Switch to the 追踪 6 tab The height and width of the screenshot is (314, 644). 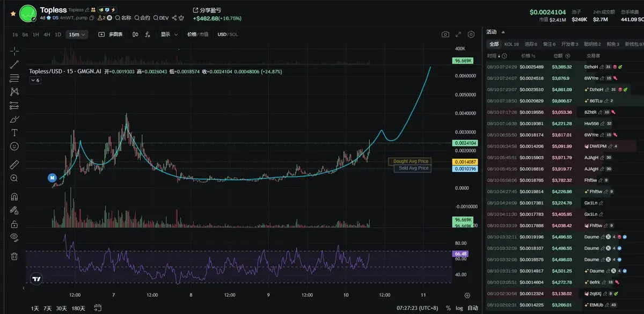[531, 44]
